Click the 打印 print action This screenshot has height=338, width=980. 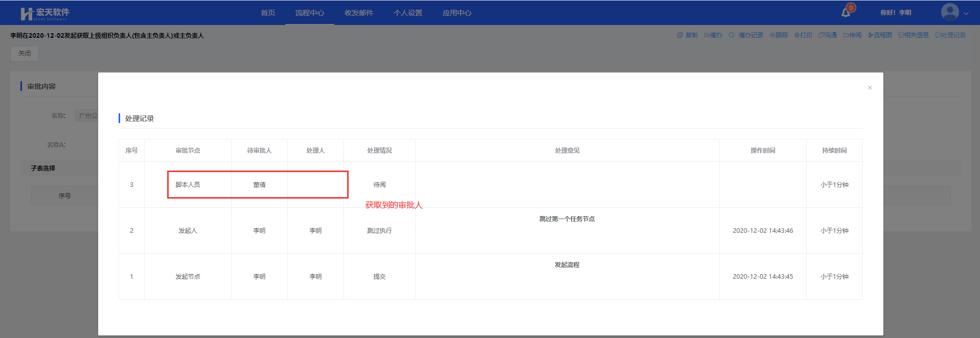click(x=803, y=35)
